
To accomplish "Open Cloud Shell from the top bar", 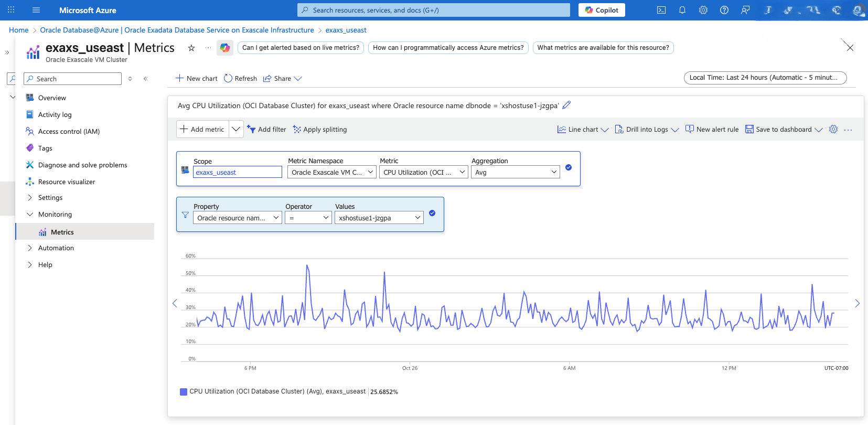I will click(661, 10).
